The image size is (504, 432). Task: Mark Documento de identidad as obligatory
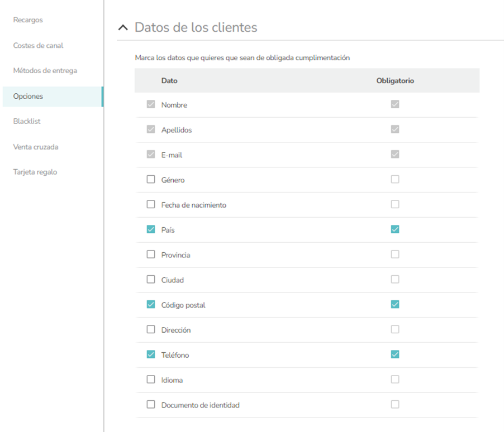pos(395,405)
